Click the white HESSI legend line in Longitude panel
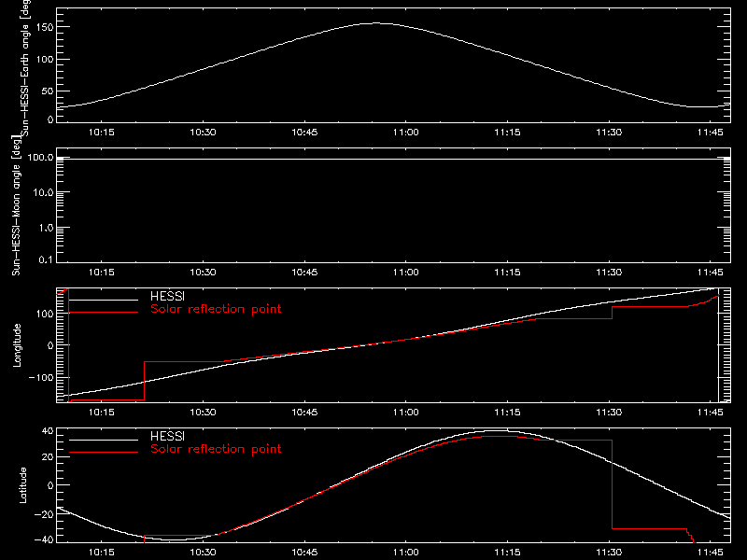The height and width of the screenshot is (560, 747). point(104,300)
